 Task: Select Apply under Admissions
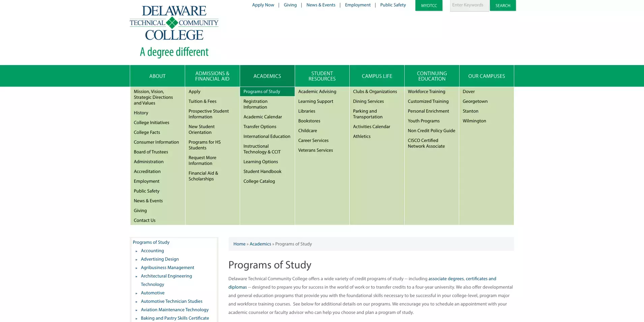click(x=194, y=91)
